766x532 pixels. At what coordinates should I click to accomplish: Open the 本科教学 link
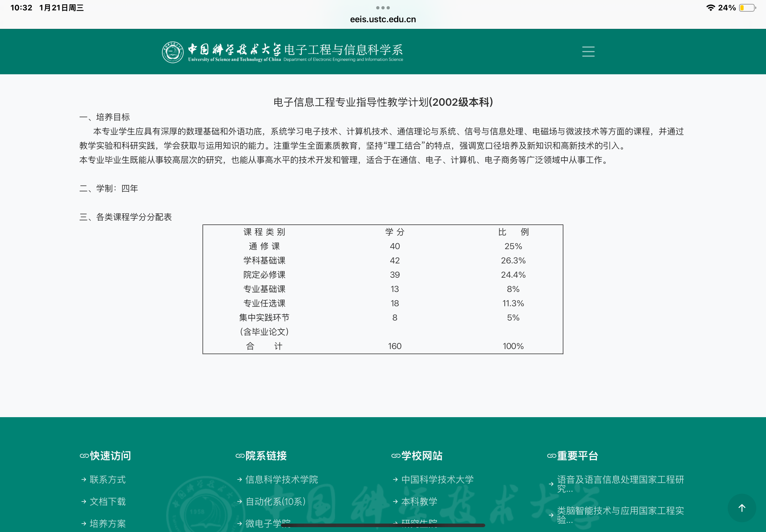click(x=419, y=501)
